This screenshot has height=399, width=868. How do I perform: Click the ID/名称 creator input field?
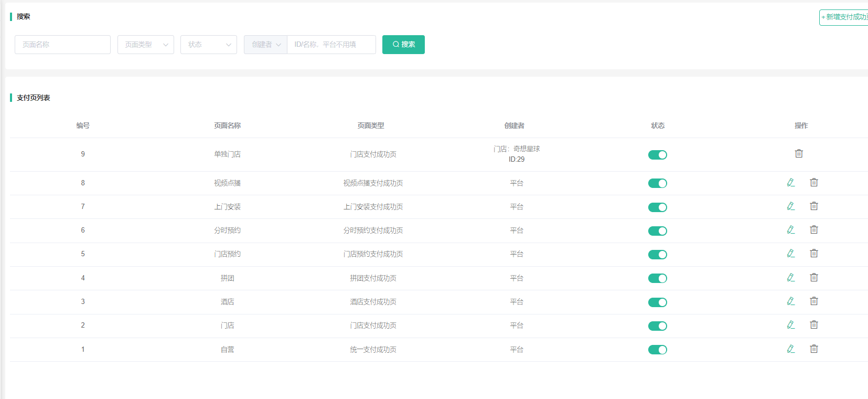pos(331,45)
